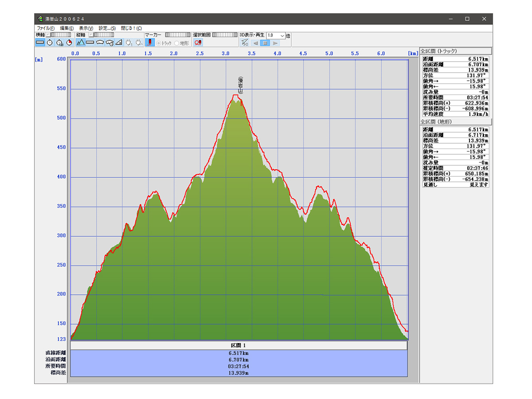Select the angled slope triangle icon
Image resolution: width=532 pixels, height=399 pixels.
pos(118,43)
